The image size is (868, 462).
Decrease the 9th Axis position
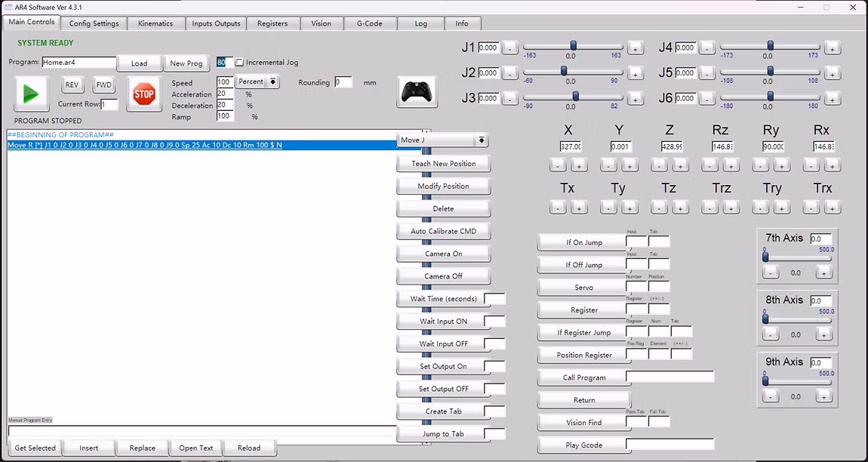click(x=771, y=396)
